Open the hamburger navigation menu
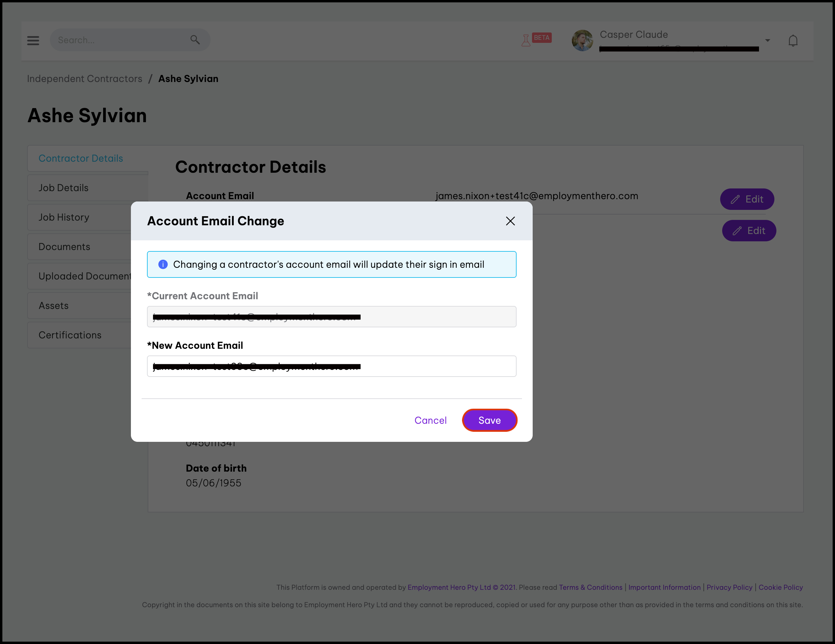Image resolution: width=835 pixels, height=644 pixels. tap(33, 40)
